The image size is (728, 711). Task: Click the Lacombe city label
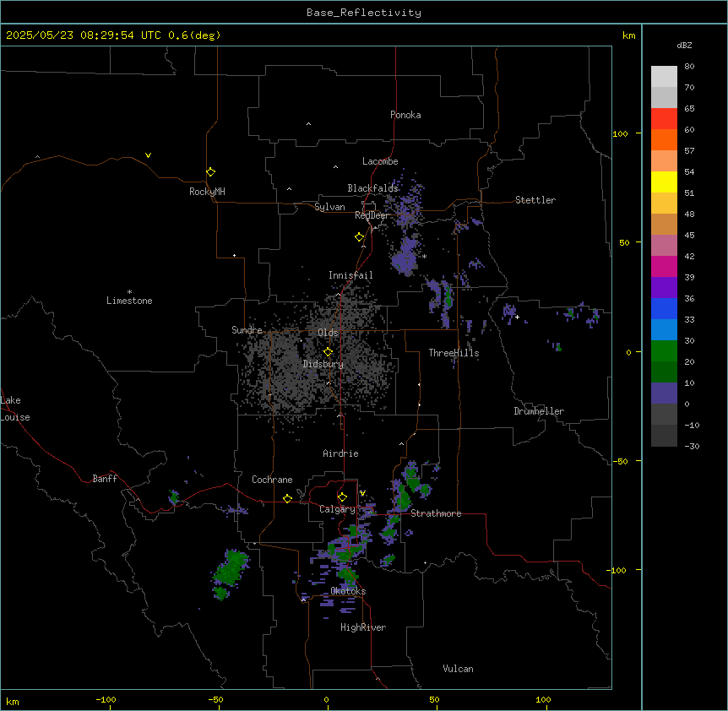pos(380,161)
